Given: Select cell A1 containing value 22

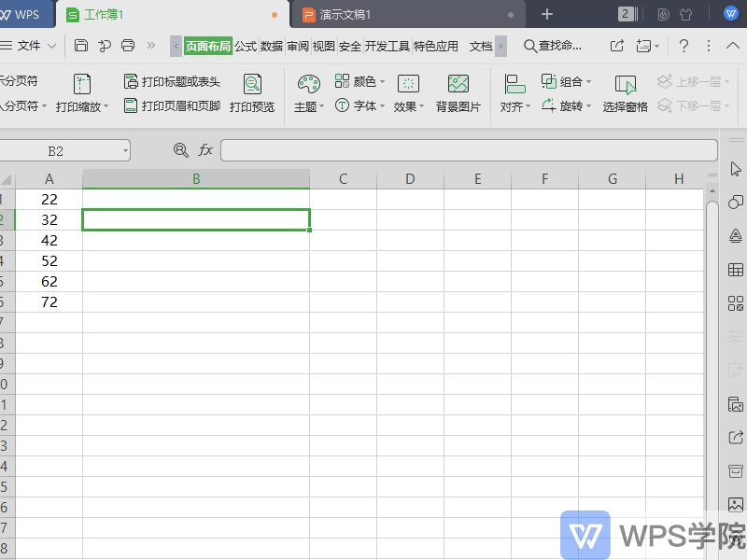Looking at the screenshot, I should tap(49, 199).
